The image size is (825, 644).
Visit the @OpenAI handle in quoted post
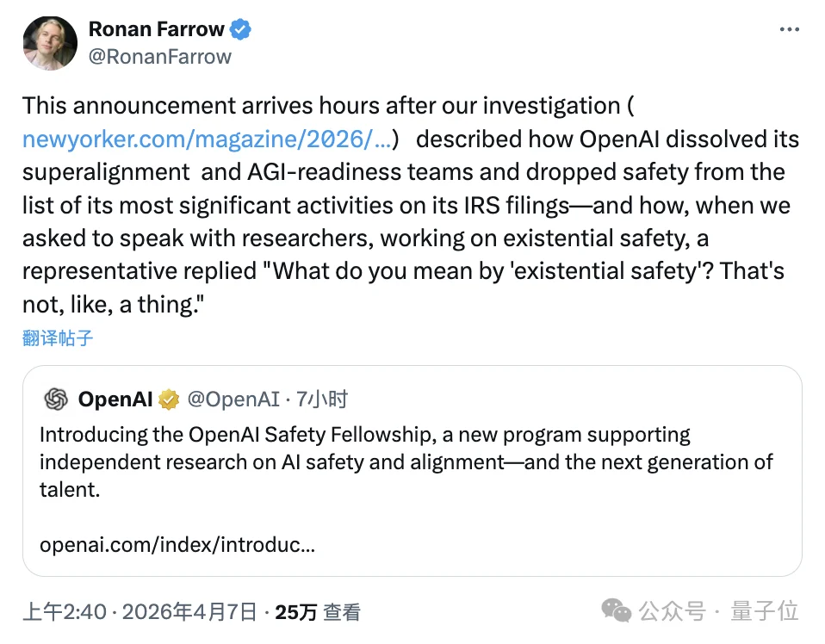(233, 399)
